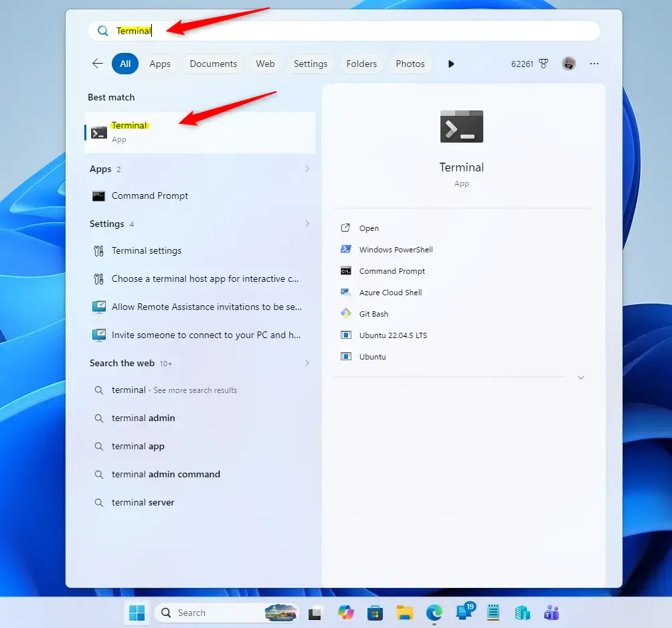Image resolution: width=672 pixels, height=628 pixels.
Task: Switch to the Settings filter tab
Action: click(311, 64)
